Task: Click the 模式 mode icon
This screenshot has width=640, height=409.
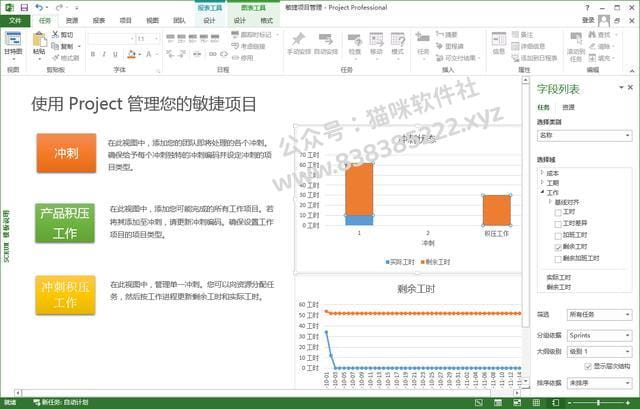Action: point(398,40)
